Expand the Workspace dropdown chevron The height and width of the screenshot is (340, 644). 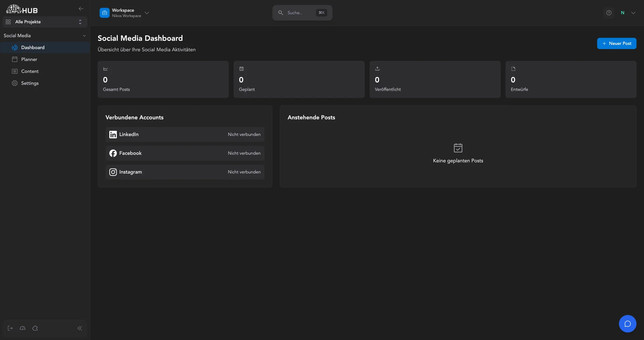pos(147,13)
